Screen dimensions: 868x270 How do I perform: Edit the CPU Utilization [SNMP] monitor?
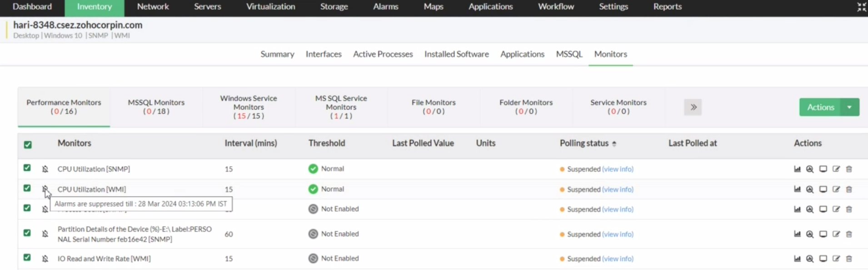pos(836,169)
